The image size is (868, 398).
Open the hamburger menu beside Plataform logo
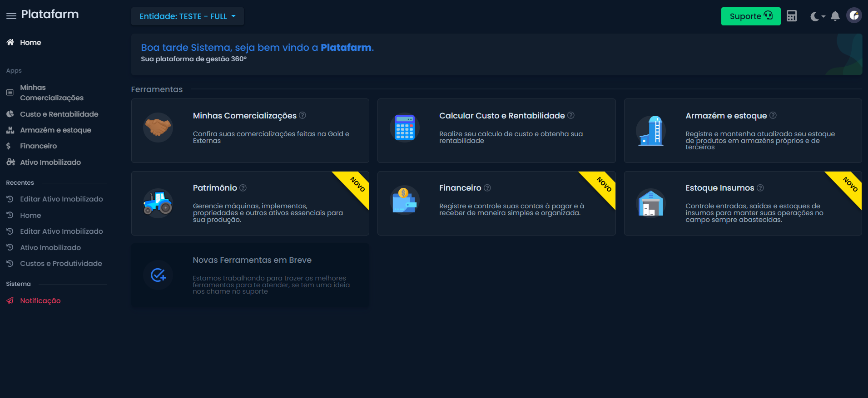(11, 16)
